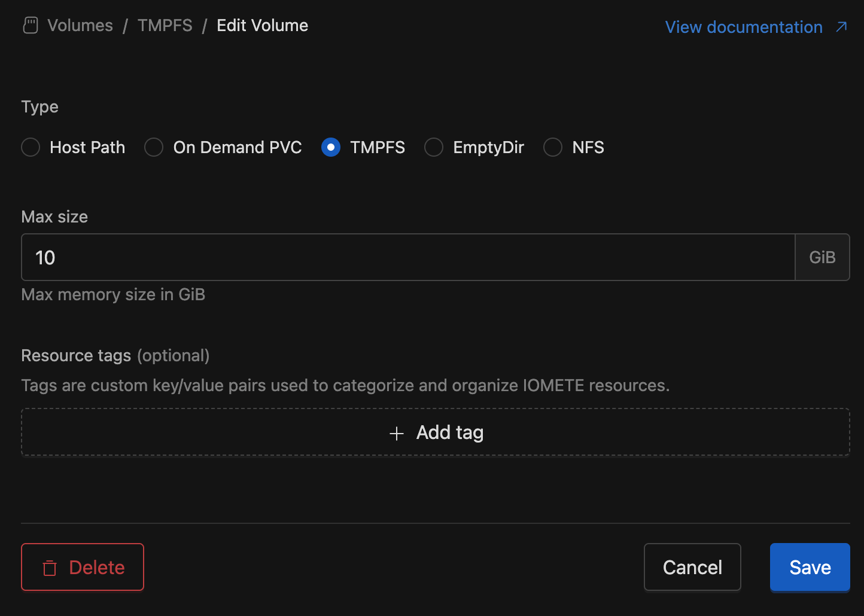Focus the Max size input field
The image size is (864, 616).
coord(407,257)
